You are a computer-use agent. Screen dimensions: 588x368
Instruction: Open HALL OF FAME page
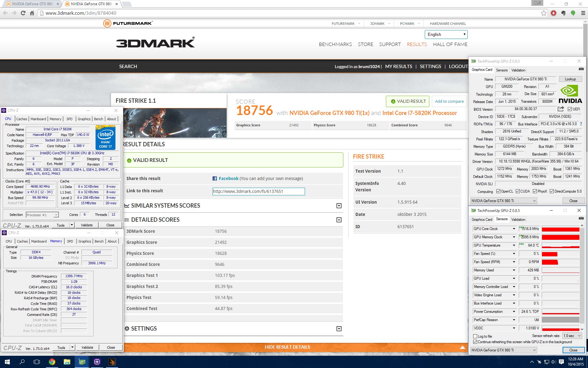(450, 44)
